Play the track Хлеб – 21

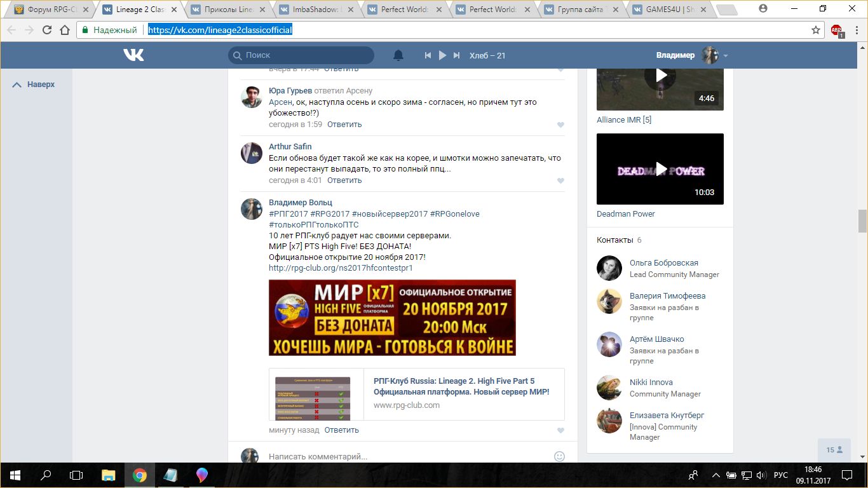click(443, 55)
